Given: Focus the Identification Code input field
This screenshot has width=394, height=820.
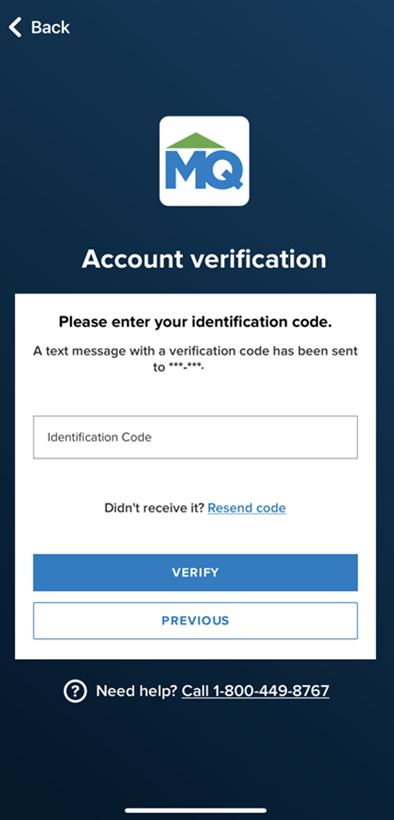Looking at the screenshot, I should [195, 437].
